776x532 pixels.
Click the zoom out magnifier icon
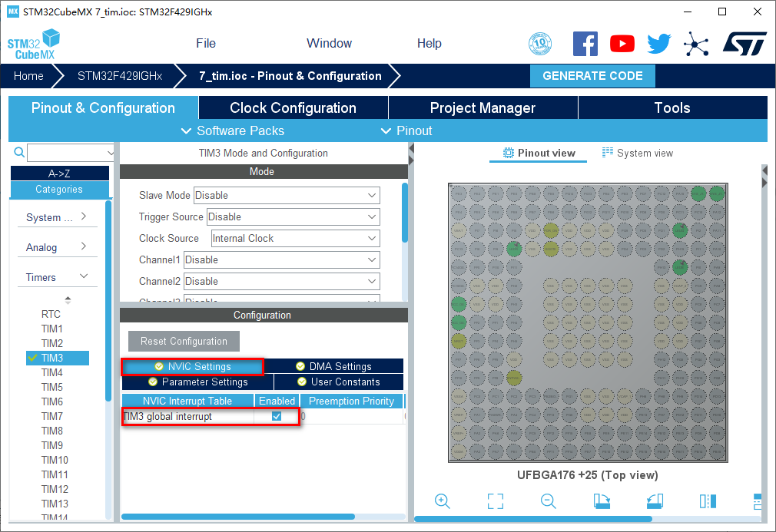(x=548, y=501)
